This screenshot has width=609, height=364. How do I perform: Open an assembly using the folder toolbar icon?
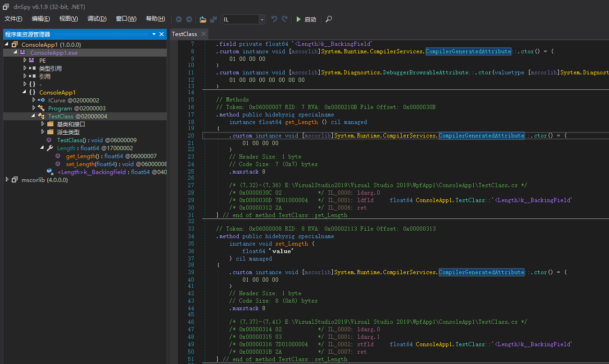point(203,19)
